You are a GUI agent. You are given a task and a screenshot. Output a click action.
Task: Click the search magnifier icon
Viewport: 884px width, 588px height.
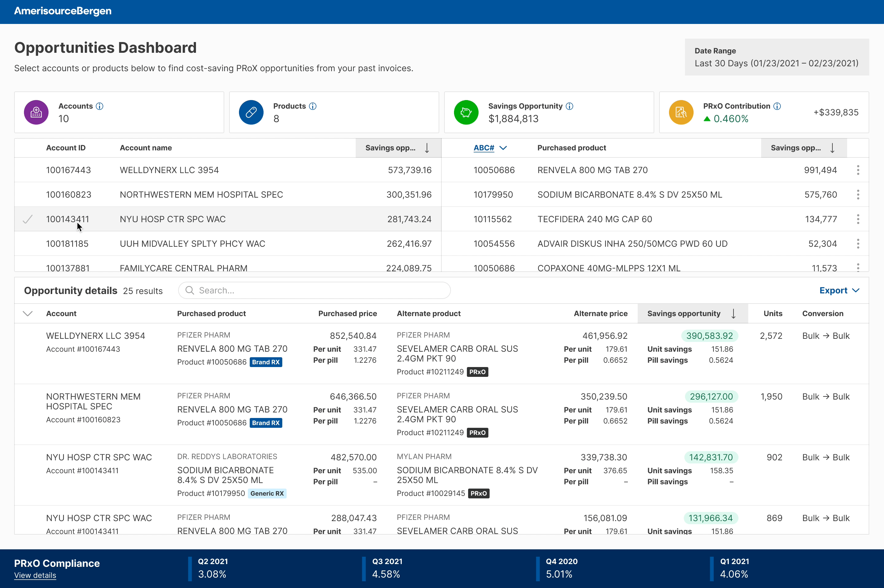pos(190,290)
